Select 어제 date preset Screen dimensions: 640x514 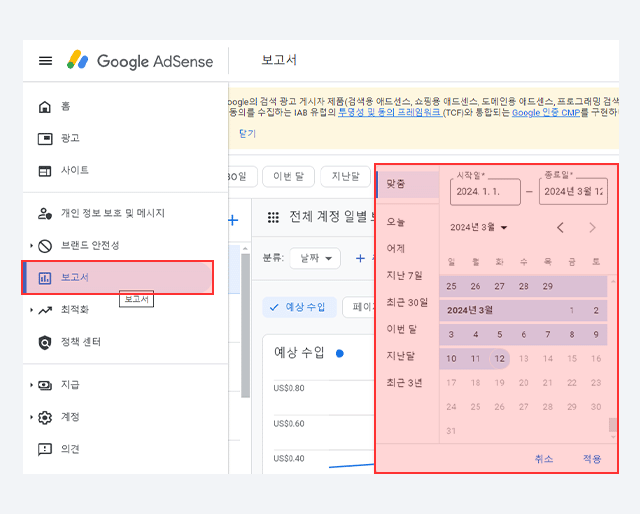(396, 249)
